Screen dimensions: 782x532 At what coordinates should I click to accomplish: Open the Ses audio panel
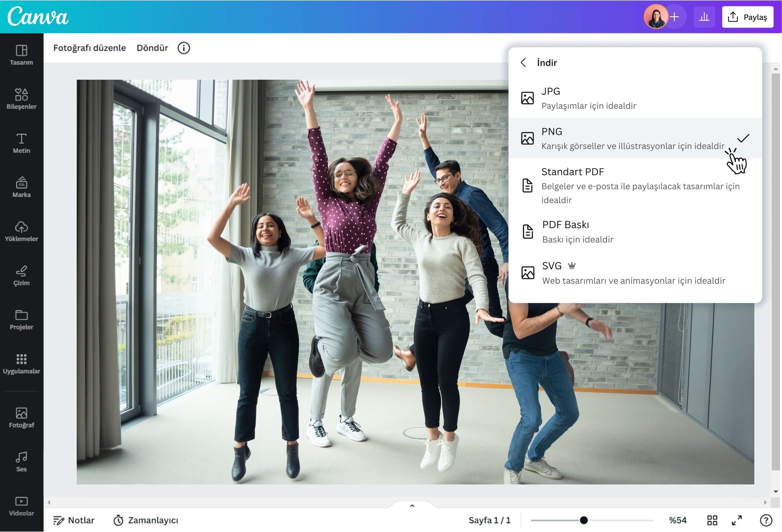pos(21,462)
